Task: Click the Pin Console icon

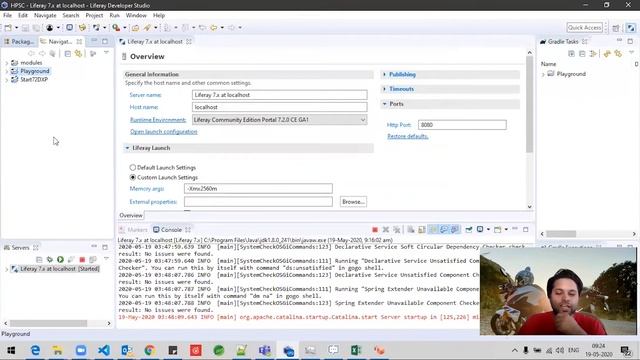Action: pyautogui.click(x=469, y=230)
